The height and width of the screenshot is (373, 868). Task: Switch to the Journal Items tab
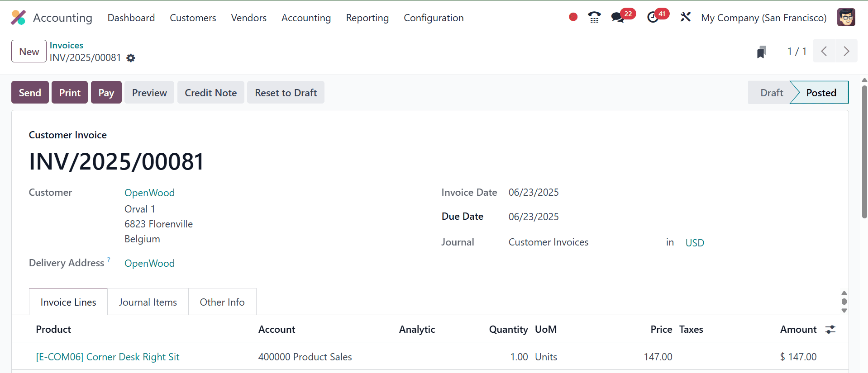(148, 302)
